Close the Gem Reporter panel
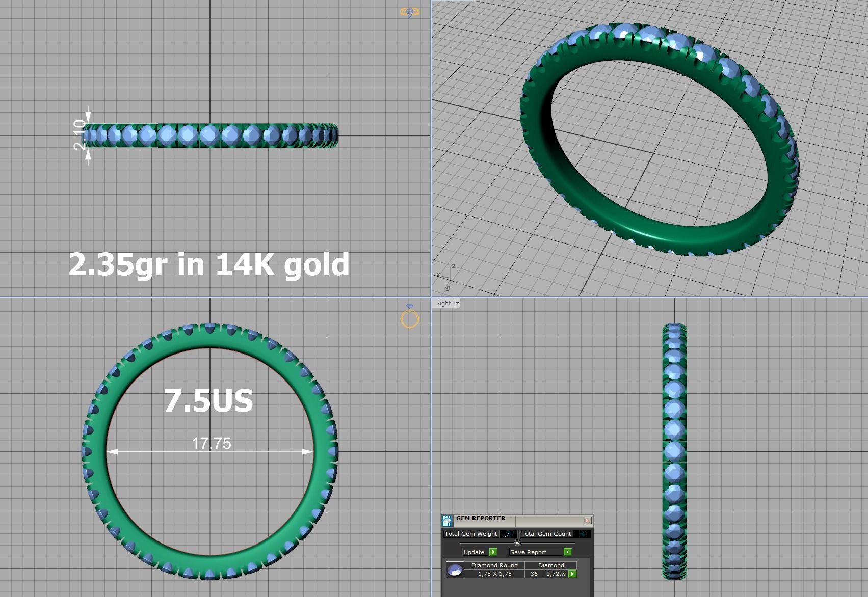 [588, 520]
